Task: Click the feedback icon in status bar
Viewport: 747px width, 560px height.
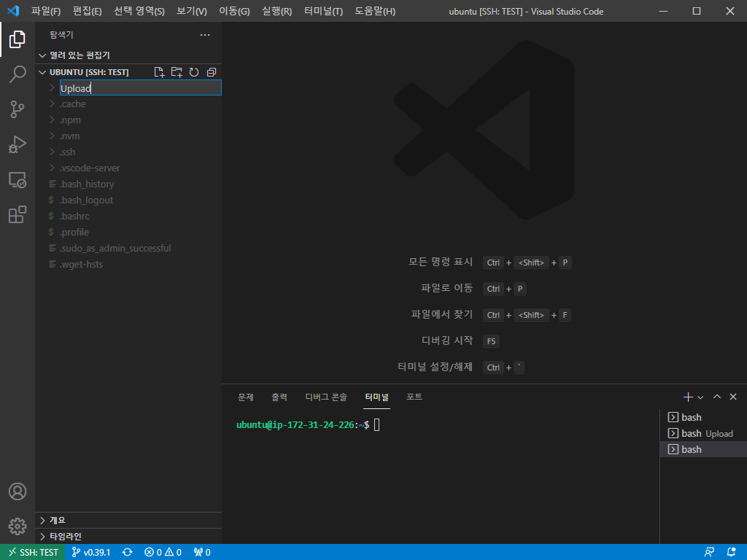Action: click(709, 553)
